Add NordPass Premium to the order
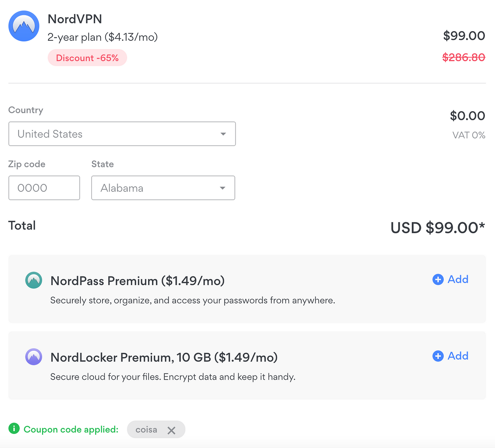Viewport: 495px width, 448px height. coord(450,279)
